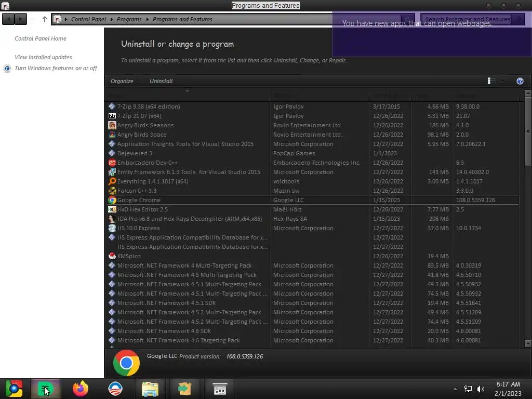
Task: Select Microsoft .NET Framework 4.5.1 SDK row
Action: click(312, 303)
